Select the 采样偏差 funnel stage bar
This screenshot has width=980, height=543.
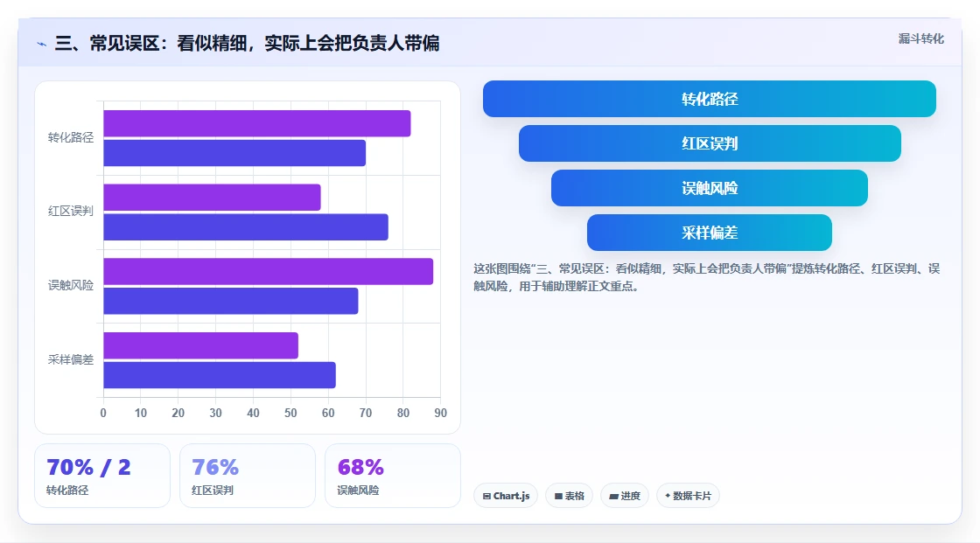[710, 233]
